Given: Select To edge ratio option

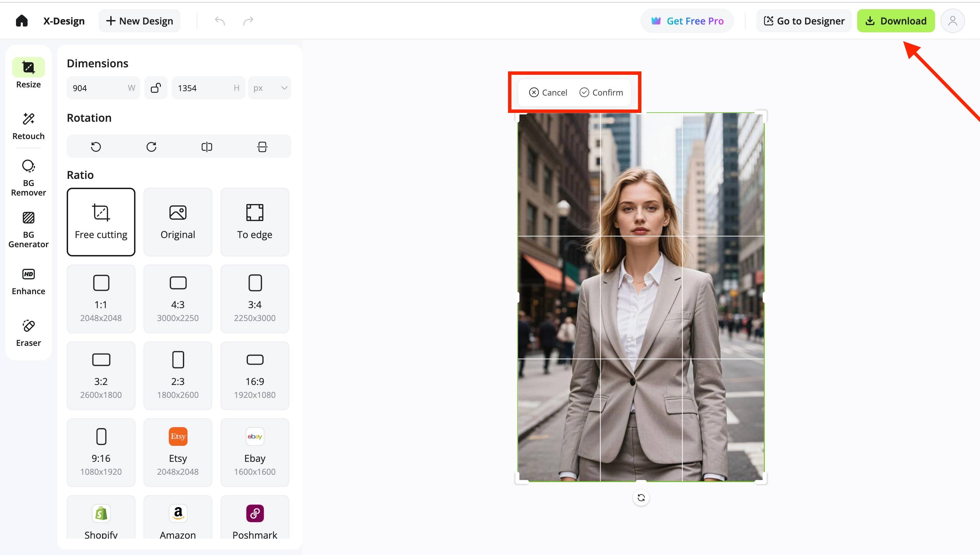Looking at the screenshot, I should 255,222.
